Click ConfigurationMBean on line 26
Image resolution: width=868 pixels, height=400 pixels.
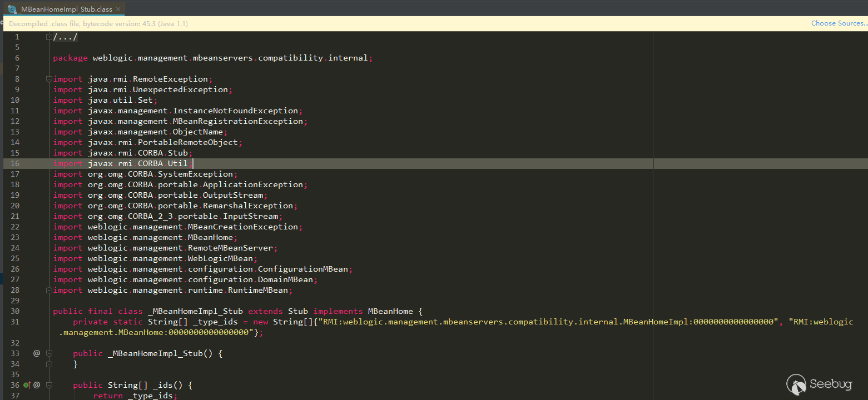click(x=303, y=269)
